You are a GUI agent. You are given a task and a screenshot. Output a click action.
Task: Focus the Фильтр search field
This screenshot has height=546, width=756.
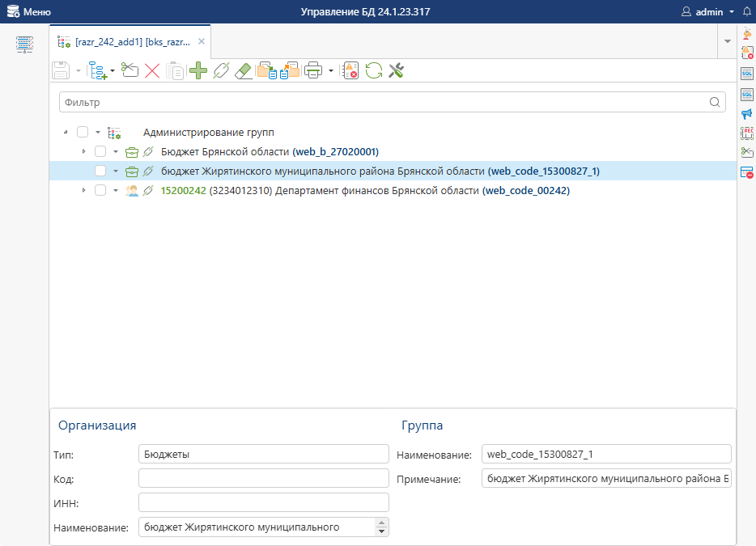coord(392,102)
